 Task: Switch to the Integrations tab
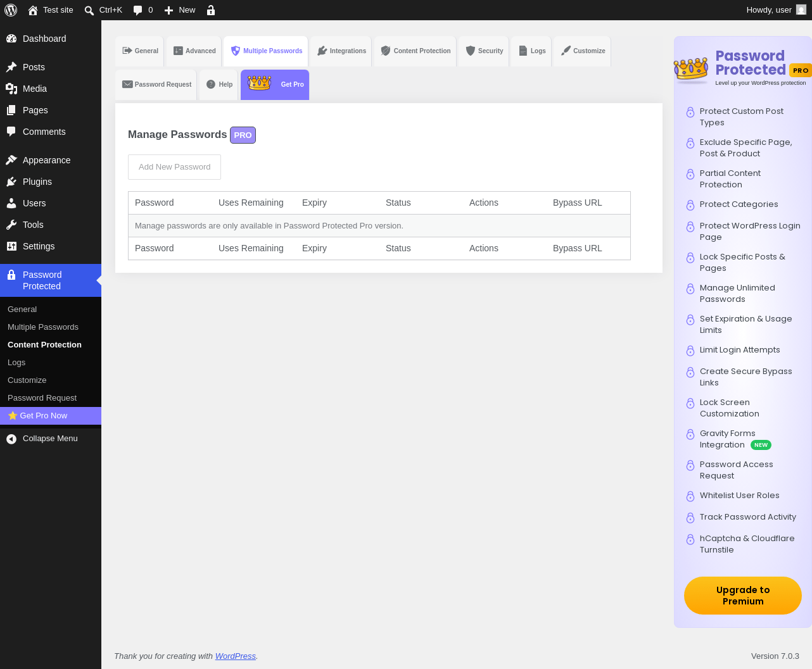tap(341, 51)
